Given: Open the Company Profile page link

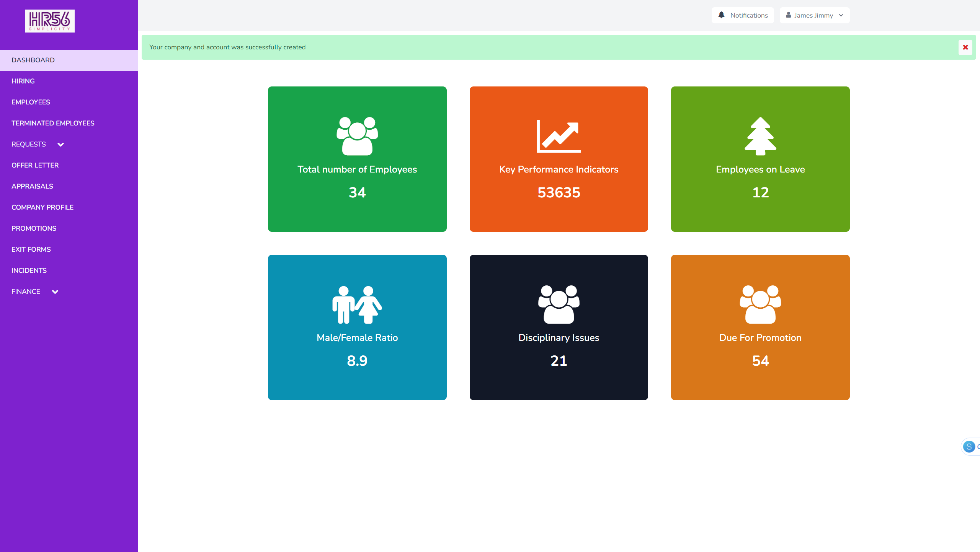Looking at the screenshot, I should [42, 207].
